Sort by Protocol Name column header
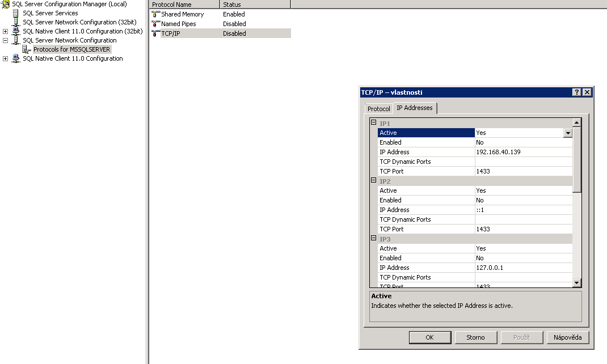Image resolution: width=607 pixels, height=364 pixels. coord(184,5)
